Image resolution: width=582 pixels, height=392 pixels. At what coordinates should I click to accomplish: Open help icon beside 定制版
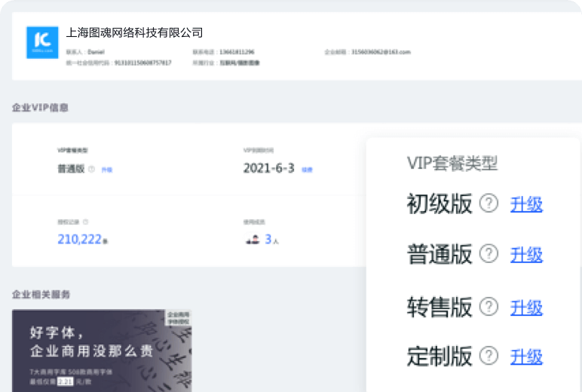(489, 356)
